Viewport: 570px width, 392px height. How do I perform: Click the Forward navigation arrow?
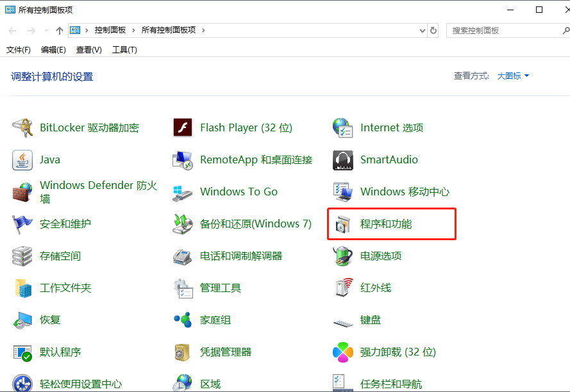31,31
